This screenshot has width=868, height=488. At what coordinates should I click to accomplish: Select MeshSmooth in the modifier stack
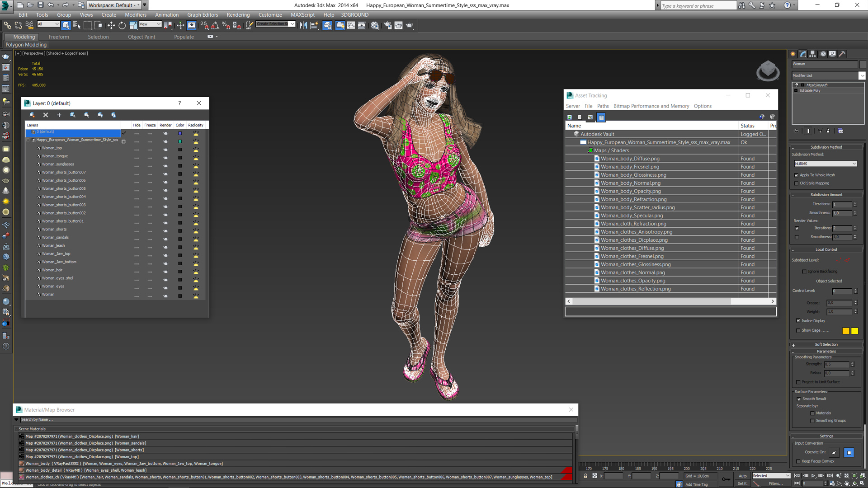[817, 85]
